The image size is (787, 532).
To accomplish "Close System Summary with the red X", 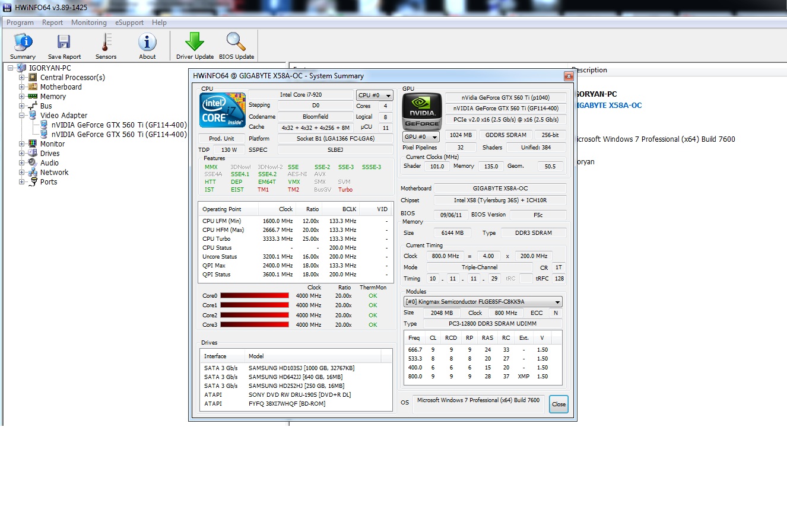I will click(x=569, y=76).
